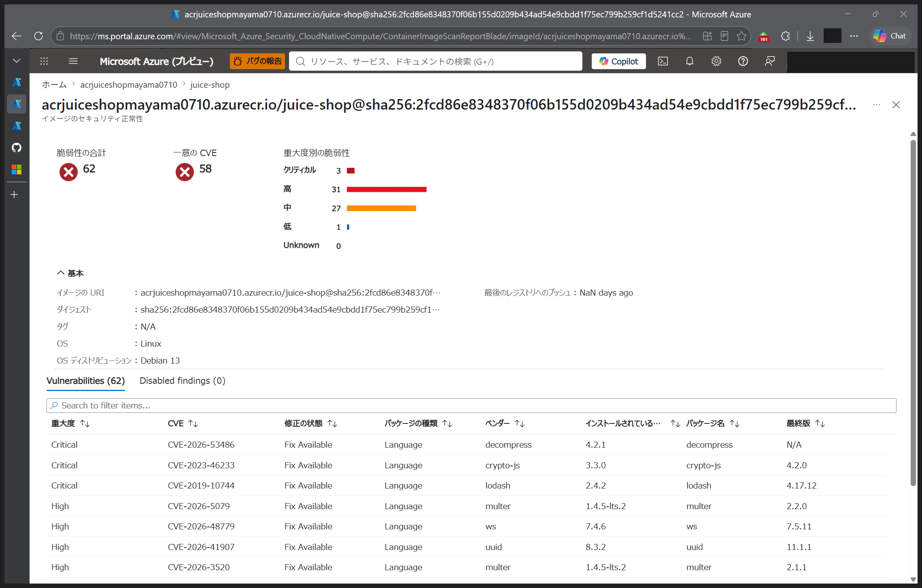Open Azure portal hamburger menu

pyautogui.click(x=73, y=61)
